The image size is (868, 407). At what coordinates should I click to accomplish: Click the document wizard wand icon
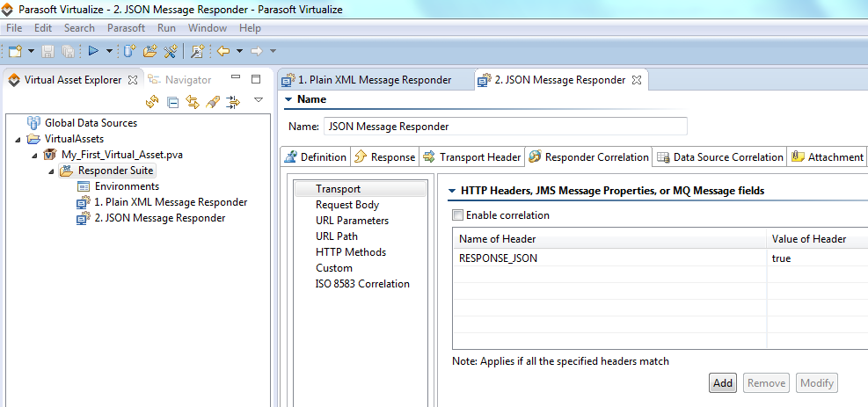pyautogui.click(x=198, y=52)
